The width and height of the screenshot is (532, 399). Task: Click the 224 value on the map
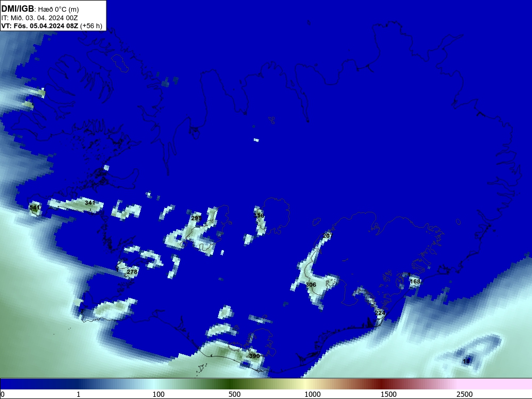[380, 313]
